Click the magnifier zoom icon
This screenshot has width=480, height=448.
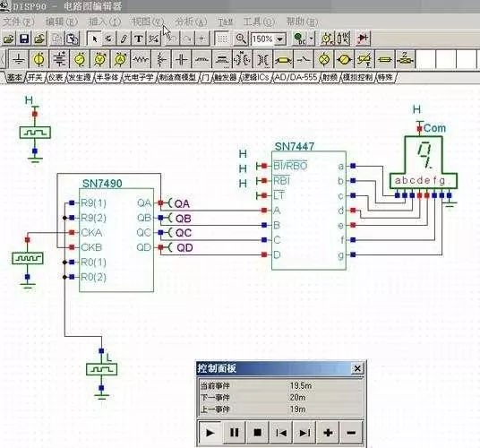tap(241, 39)
